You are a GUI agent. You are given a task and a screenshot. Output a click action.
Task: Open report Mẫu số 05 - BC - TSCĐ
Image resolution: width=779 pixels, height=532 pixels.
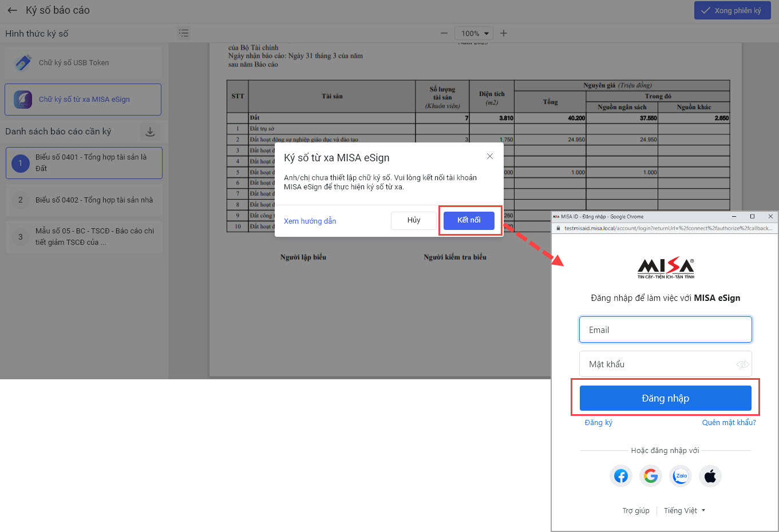click(x=84, y=237)
